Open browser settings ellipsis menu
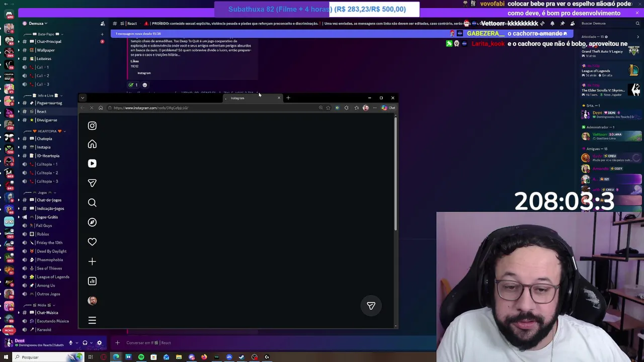 pos(375,108)
